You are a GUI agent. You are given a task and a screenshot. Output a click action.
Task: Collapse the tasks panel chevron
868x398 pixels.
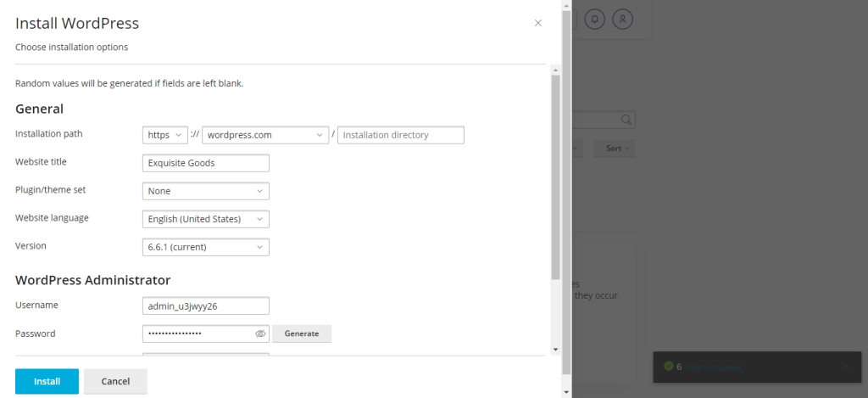click(x=846, y=367)
